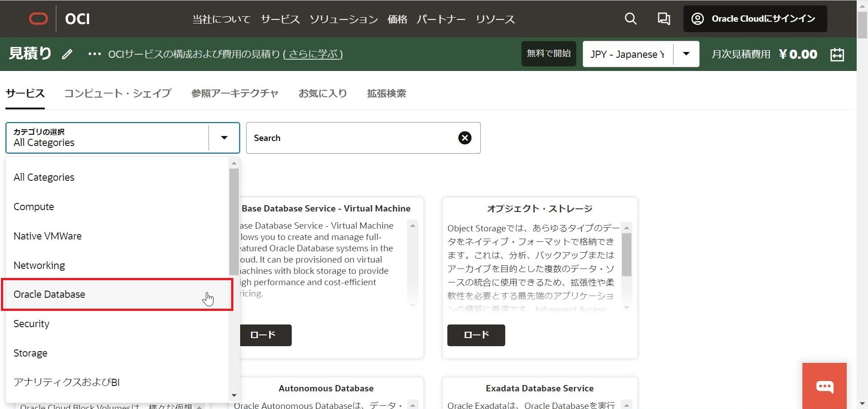Select Oracle Database from category list
The height and width of the screenshot is (409, 868).
[x=49, y=295]
